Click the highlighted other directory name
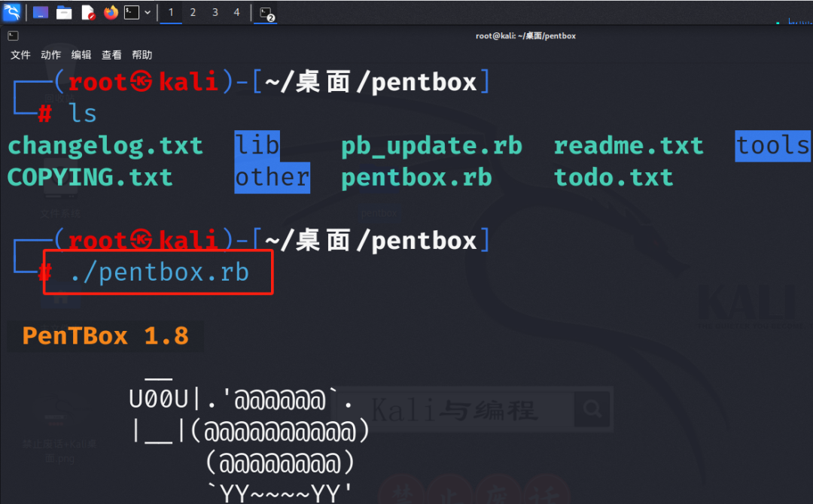The width and height of the screenshot is (813, 504). [x=273, y=178]
